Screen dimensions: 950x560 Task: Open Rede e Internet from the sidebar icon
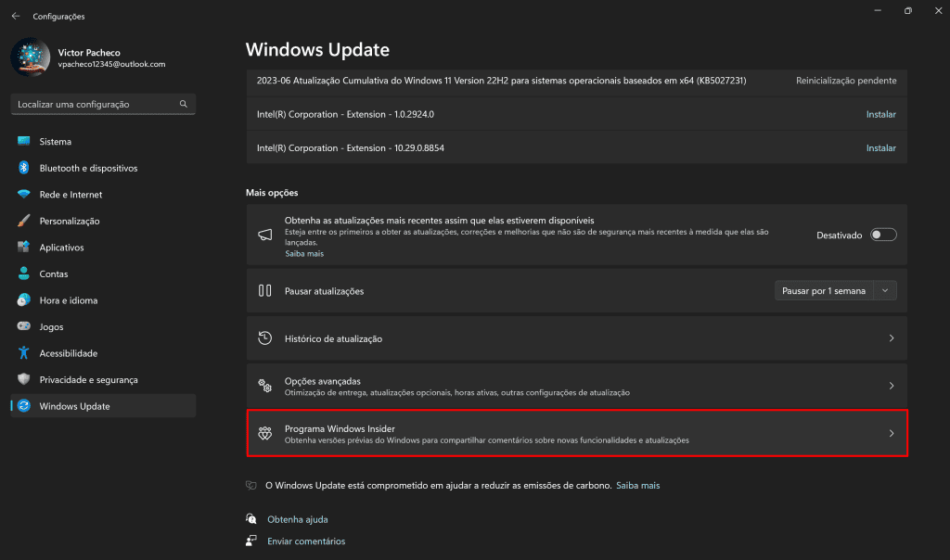(21, 194)
